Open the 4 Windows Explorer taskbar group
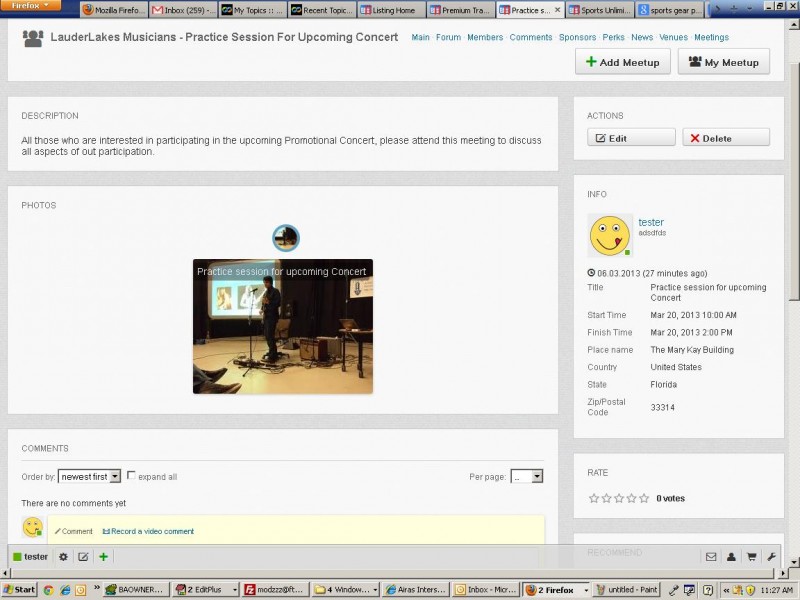Viewport: 800px width, 600px height. (346, 590)
